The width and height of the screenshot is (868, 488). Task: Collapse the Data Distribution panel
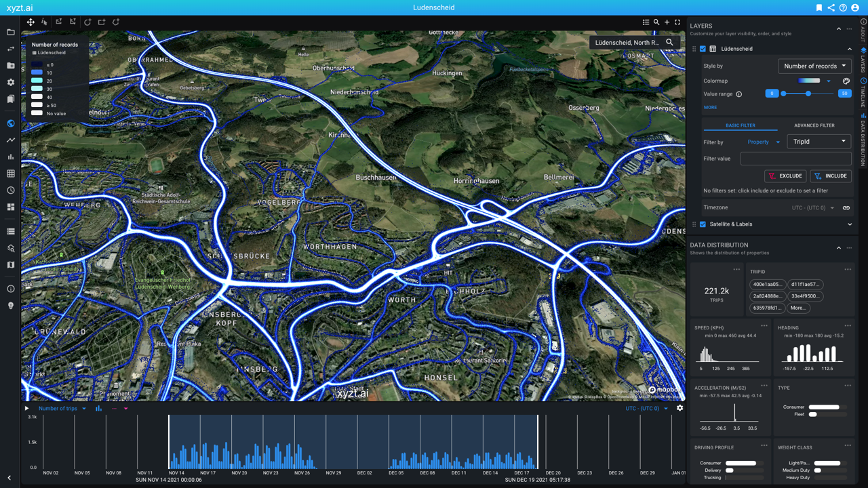point(839,248)
